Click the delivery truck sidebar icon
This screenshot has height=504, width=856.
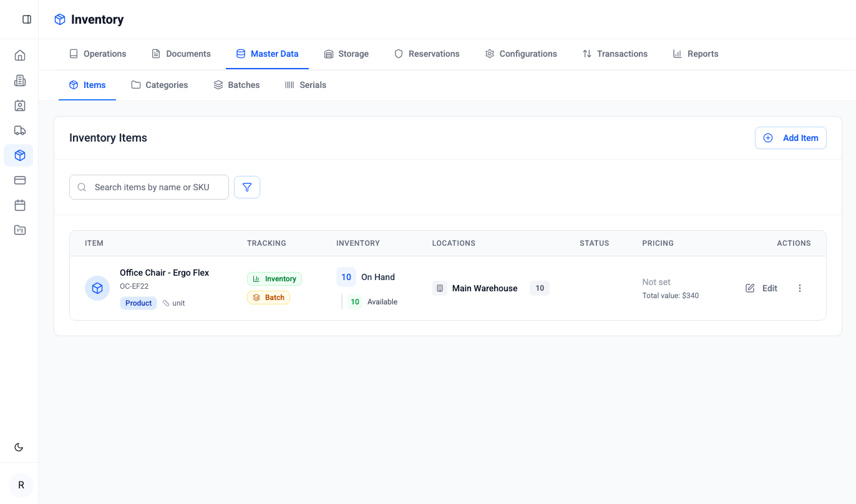(x=20, y=130)
